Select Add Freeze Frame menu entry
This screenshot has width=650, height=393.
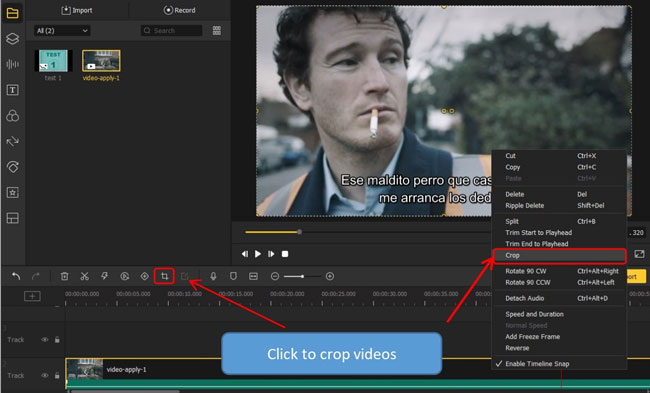559,337
